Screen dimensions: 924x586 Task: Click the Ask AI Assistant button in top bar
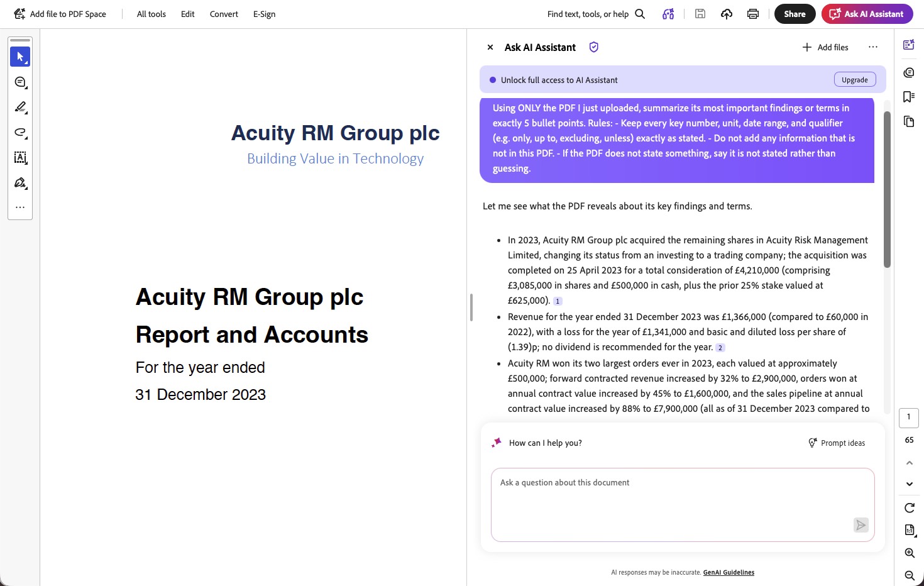tap(867, 14)
